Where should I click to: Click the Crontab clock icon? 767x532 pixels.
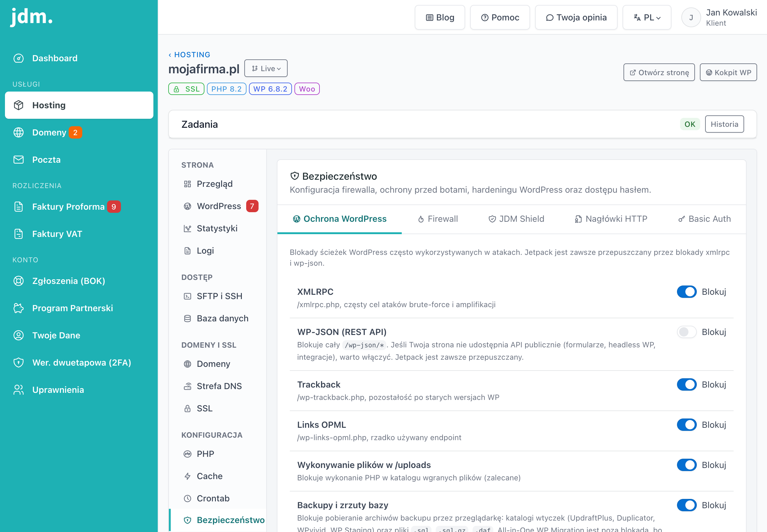[188, 499]
